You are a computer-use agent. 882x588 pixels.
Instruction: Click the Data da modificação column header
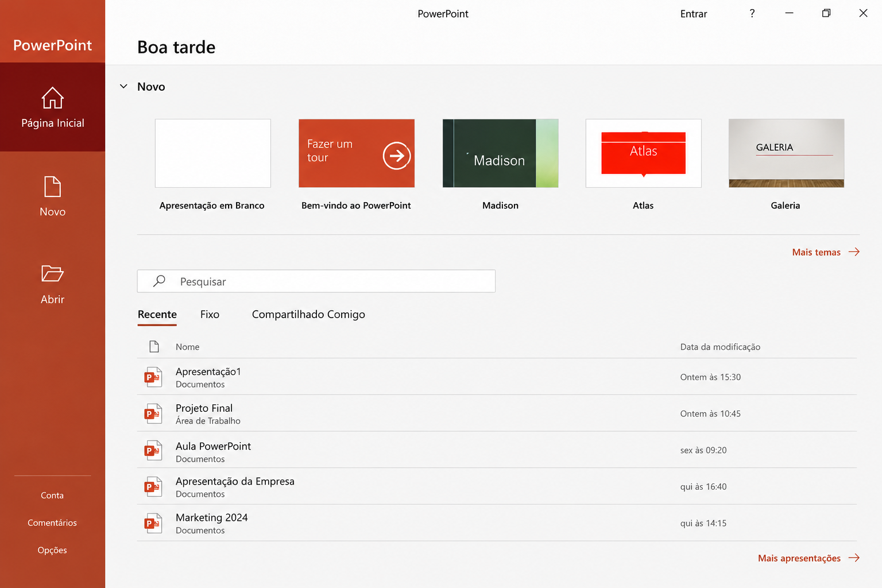[720, 347]
